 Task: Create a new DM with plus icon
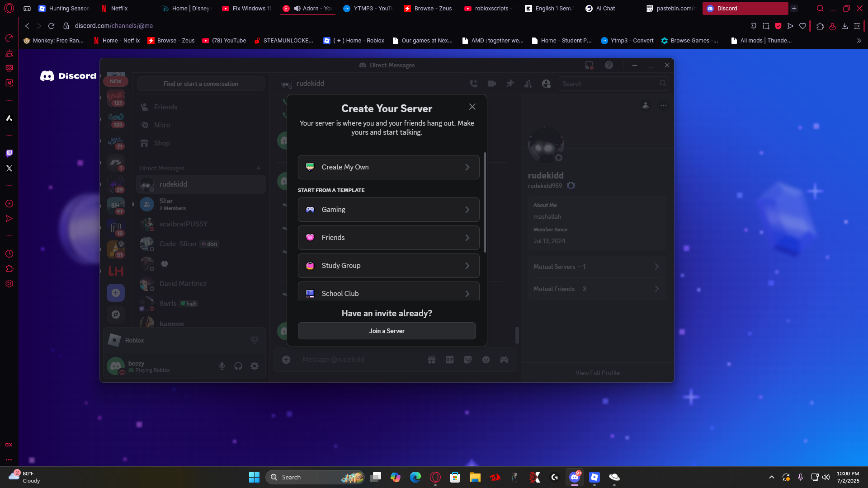tap(259, 168)
